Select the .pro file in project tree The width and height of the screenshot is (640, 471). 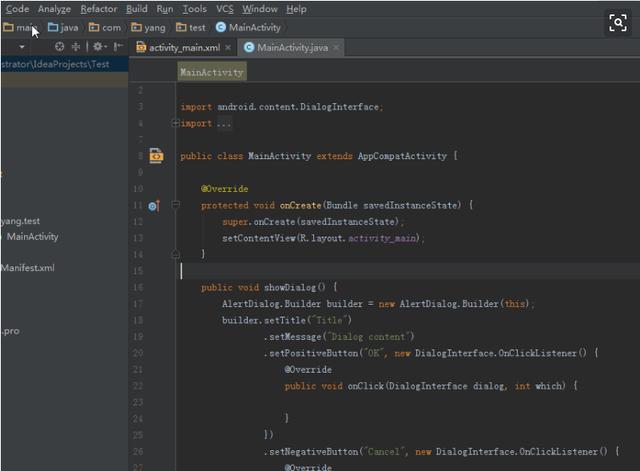pyautogui.click(x=10, y=331)
